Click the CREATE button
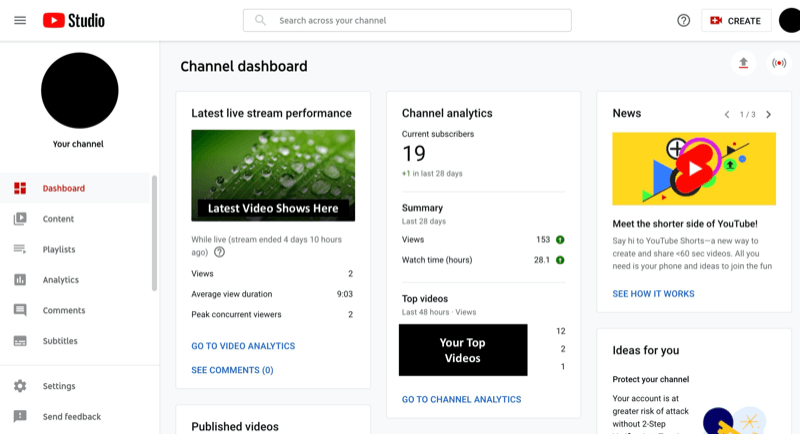800x434 pixels. click(x=736, y=21)
